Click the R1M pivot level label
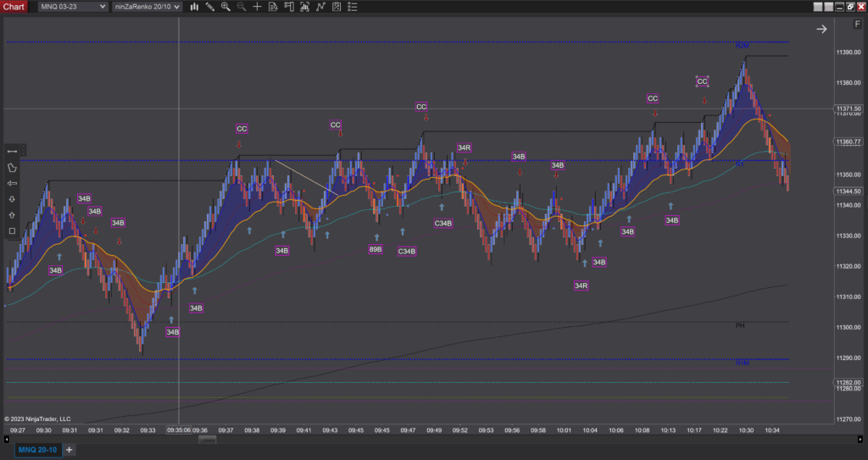The height and width of the screenshot is (460, 868). (743, 363)
